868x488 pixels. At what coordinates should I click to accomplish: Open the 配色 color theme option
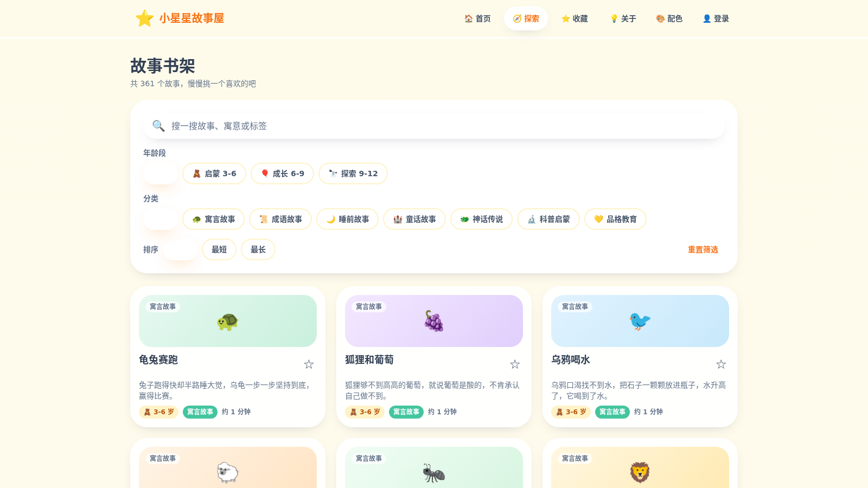(669, 18)
